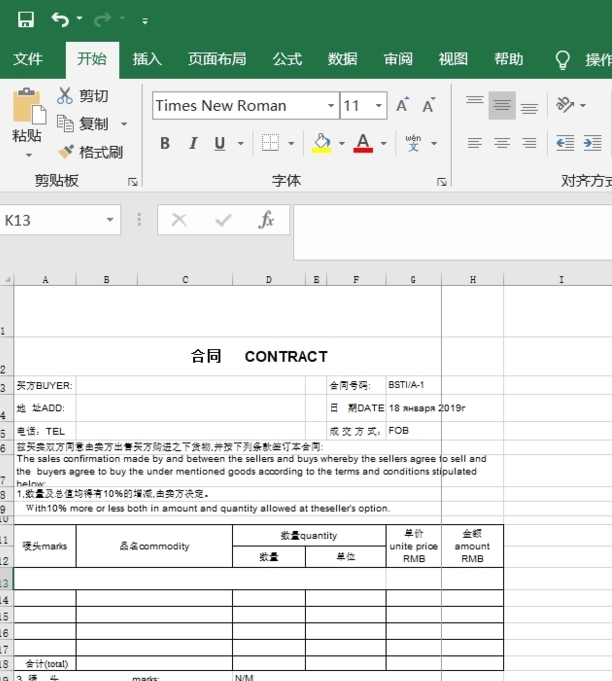Click the 复制 copy button
The image size is (612, 681).
tap(83, 124)
